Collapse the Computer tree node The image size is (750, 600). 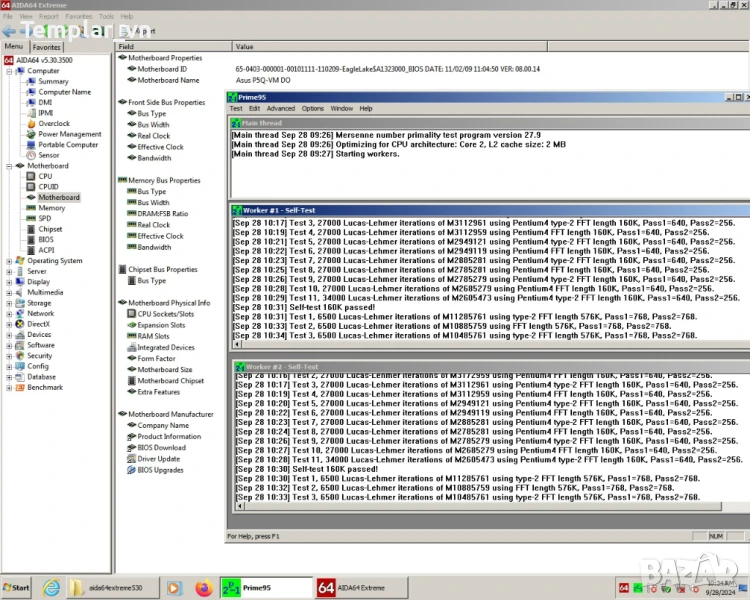click(10, 71)
